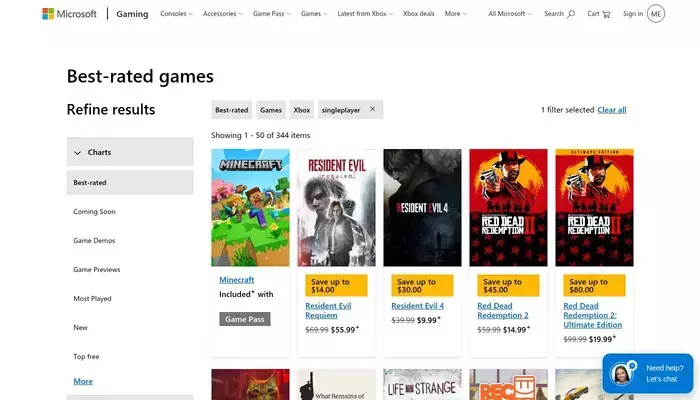Clear all selected filters
This screenshot has width=700, height=400.
[x=612, y=110]
